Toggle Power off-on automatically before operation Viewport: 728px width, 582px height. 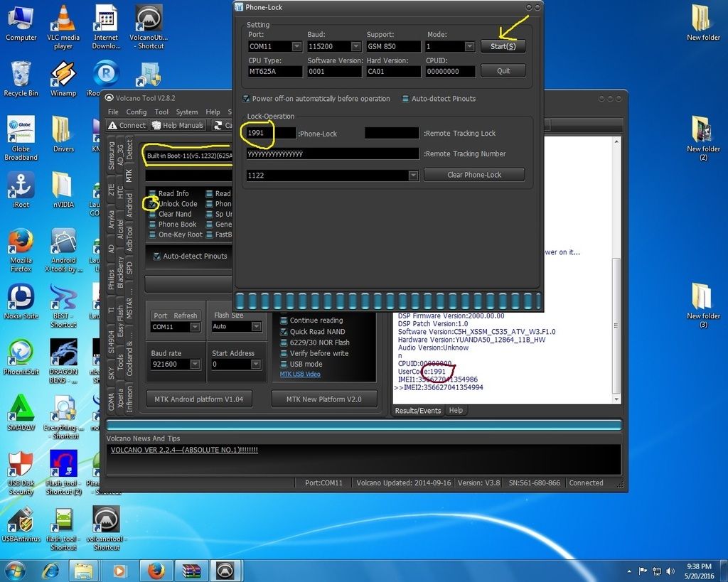coord(247,99)
